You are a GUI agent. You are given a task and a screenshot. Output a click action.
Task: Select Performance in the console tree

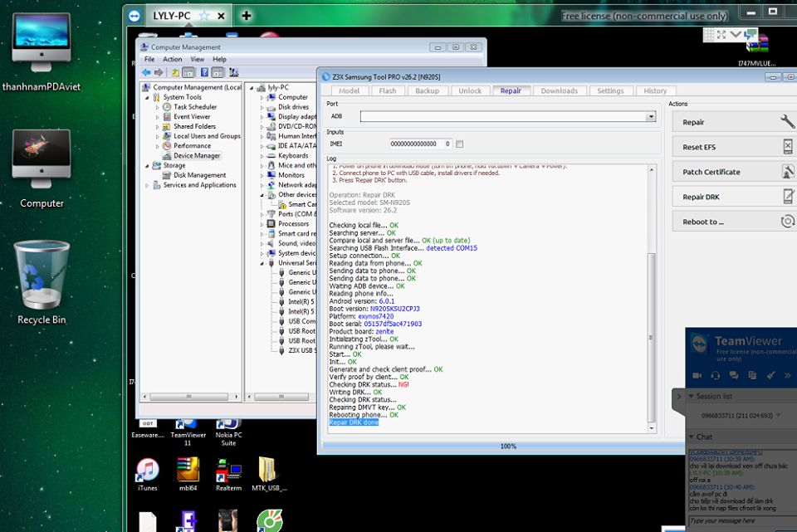tap(192, 146)
